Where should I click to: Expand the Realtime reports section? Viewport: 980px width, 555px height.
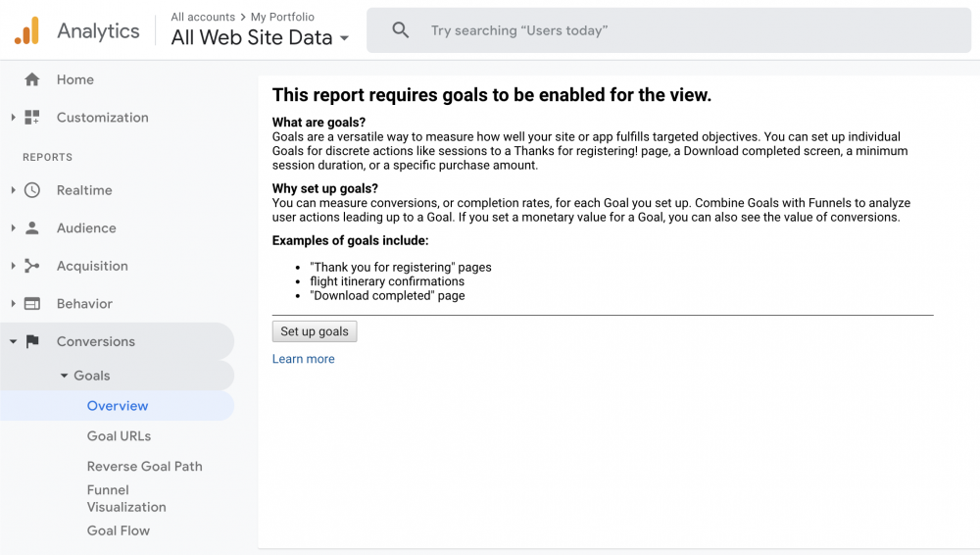coord(13,190)
